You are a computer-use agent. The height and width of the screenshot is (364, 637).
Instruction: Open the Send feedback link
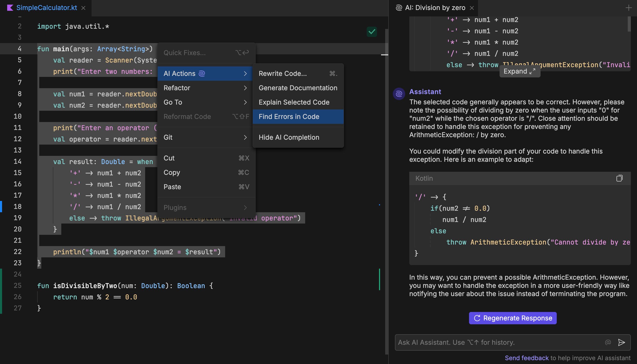[x=526, y=358]
